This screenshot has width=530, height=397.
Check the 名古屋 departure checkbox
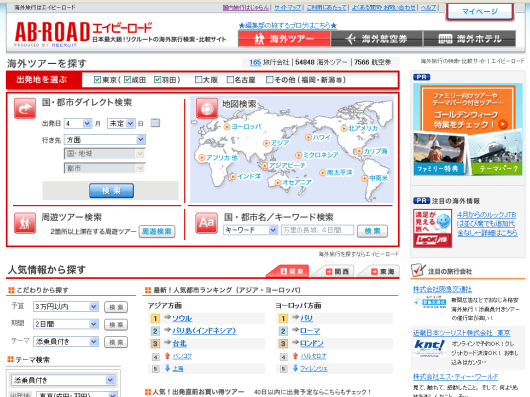coord(230,80)
